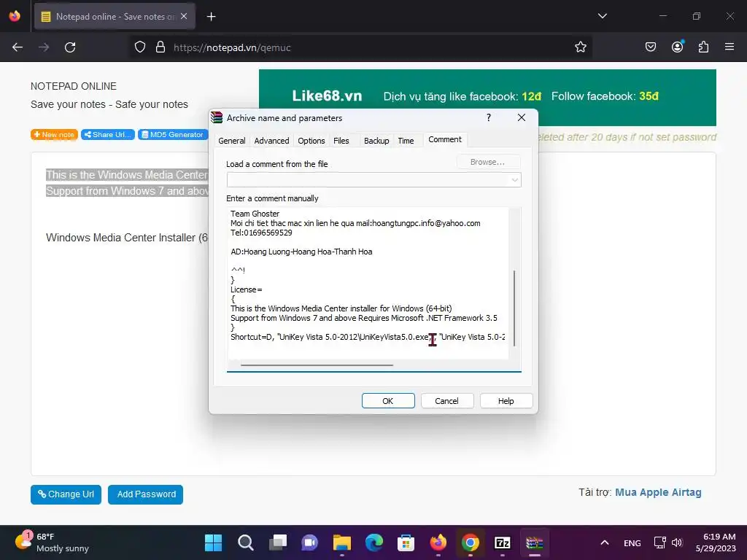Switch to the Time tab
The image size is (747, 560).
point(406,141)
